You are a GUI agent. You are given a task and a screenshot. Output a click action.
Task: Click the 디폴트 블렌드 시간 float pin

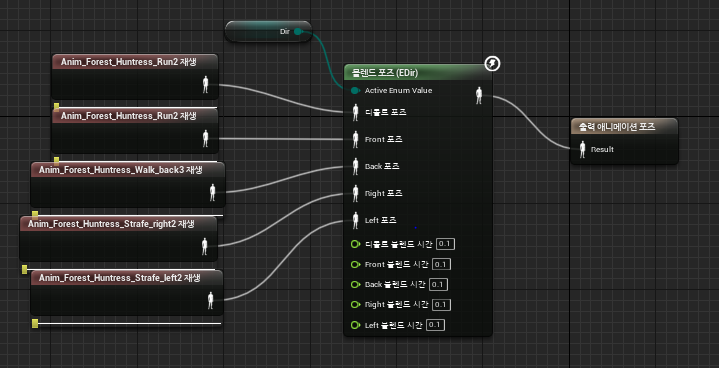tap(355, 244)
